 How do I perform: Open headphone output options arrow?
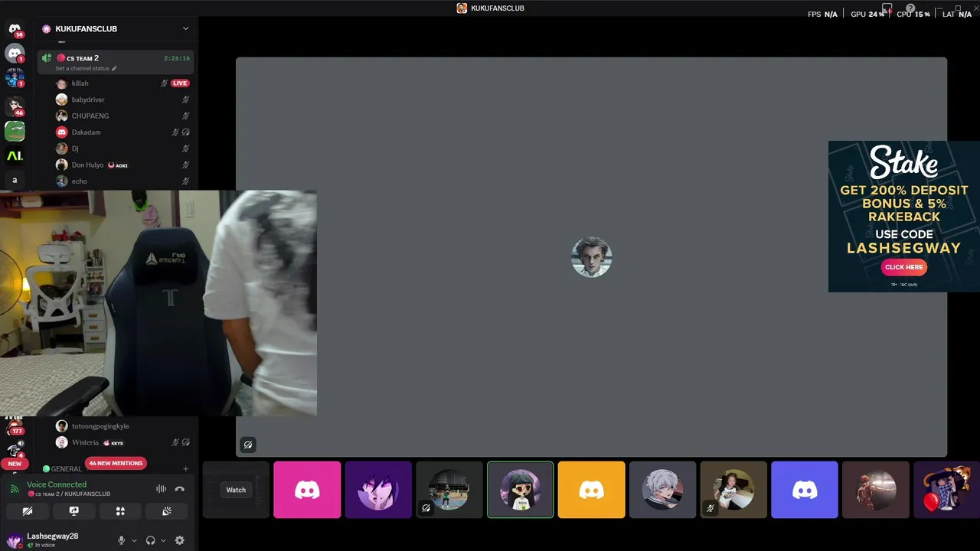click(x=163, y=540)
